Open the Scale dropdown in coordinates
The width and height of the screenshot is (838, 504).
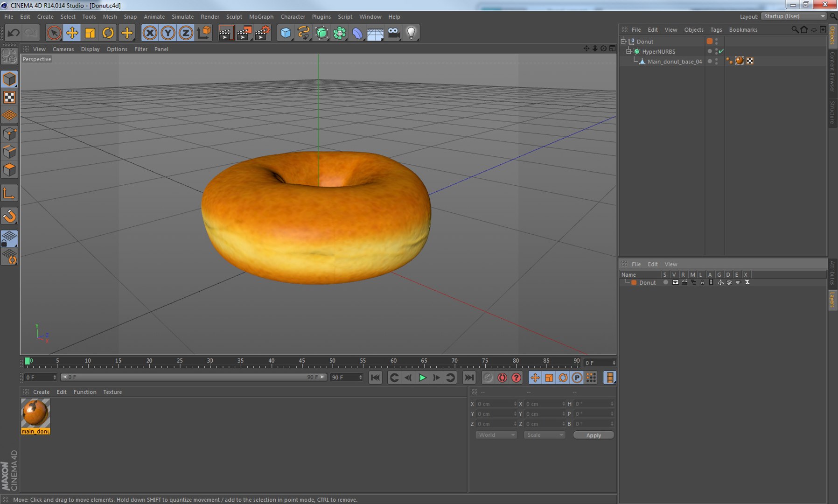545,435
